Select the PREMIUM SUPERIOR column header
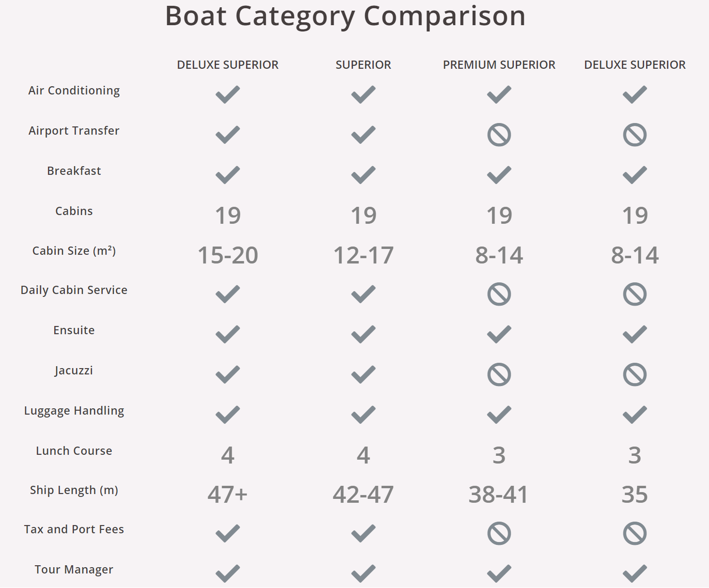709x588 pixels. (499, 65)
